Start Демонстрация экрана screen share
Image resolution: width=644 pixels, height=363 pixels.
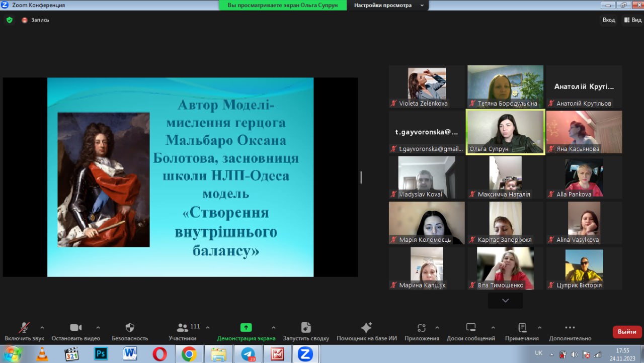coord(246,328)
